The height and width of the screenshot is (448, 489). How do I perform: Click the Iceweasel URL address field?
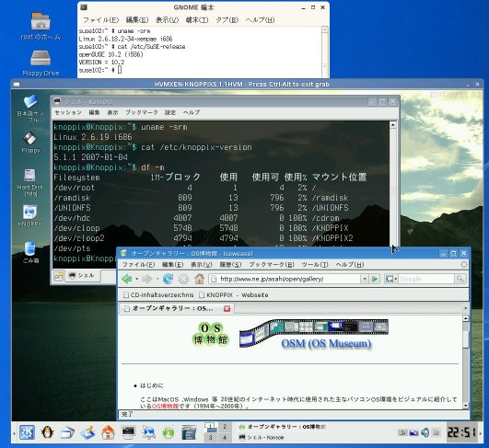click(x=285, y=279)
